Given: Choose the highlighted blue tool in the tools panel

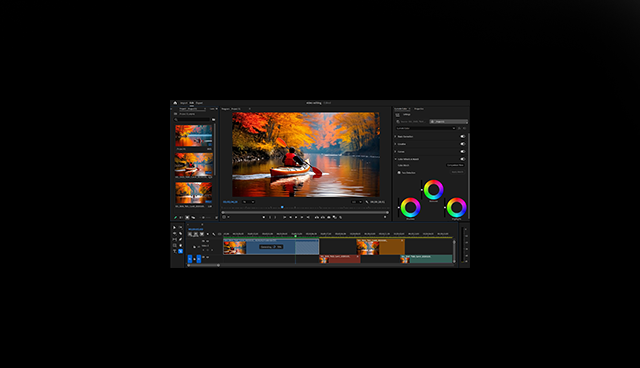Looking at the screenshot, I should [x=180, y=251].
